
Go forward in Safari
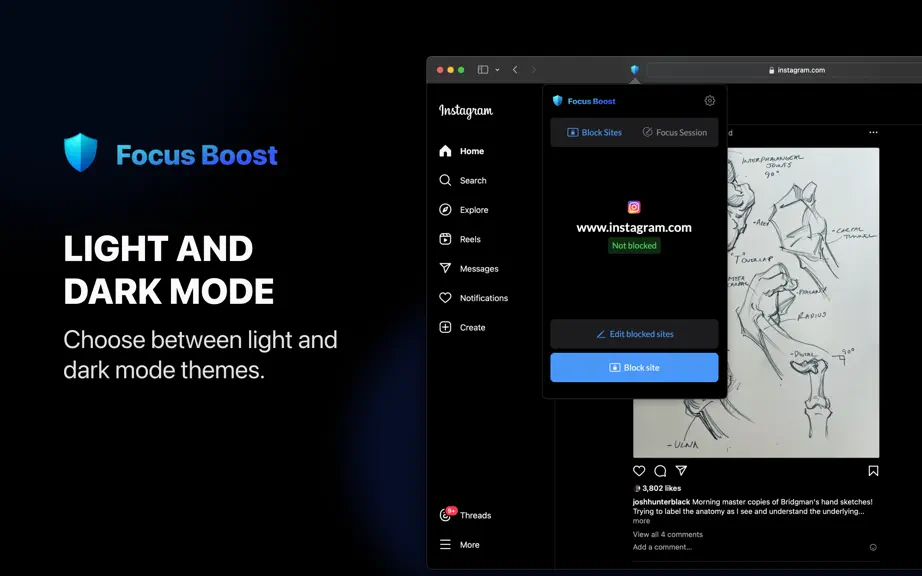(x=534, y=69)
